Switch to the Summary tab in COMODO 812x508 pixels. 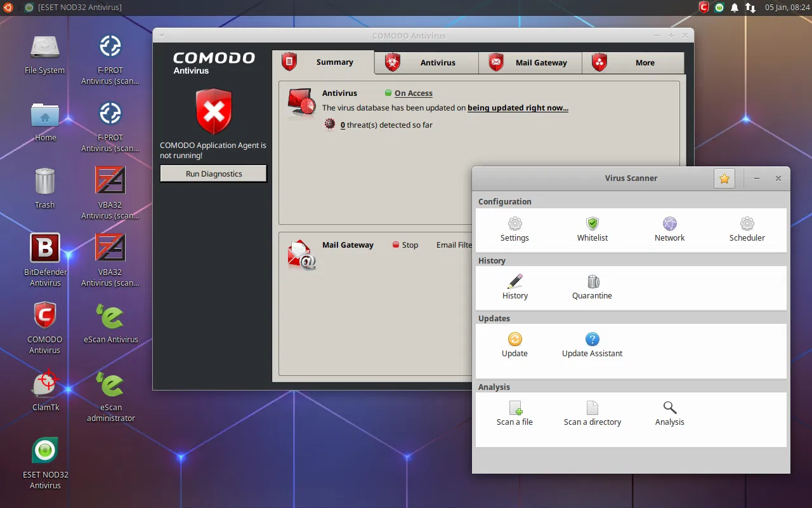[x=324, y=62]
